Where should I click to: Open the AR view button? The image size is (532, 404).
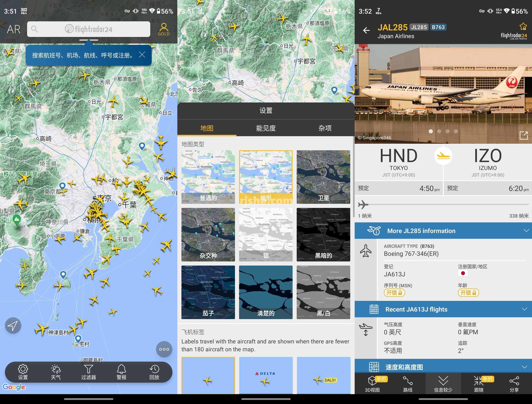13,29
